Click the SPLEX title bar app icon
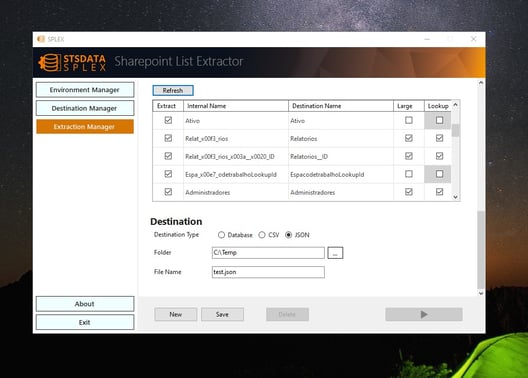Viewport: 528px width, 378px height. 41,39
